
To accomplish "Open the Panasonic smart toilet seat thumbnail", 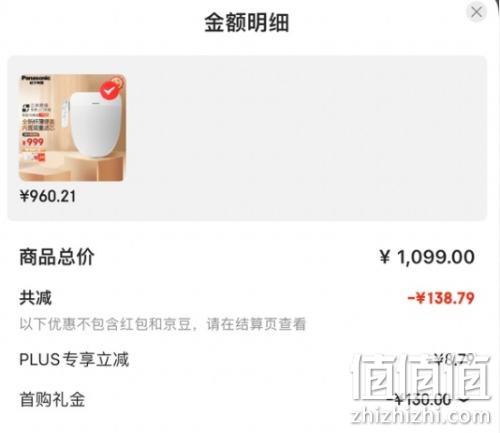I will [72, 128].
